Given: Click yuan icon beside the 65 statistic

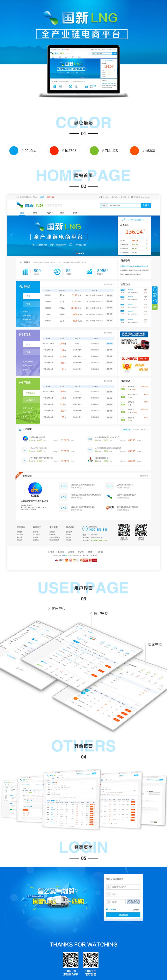Looking at the screenshot, I should [x=57, y=272].
